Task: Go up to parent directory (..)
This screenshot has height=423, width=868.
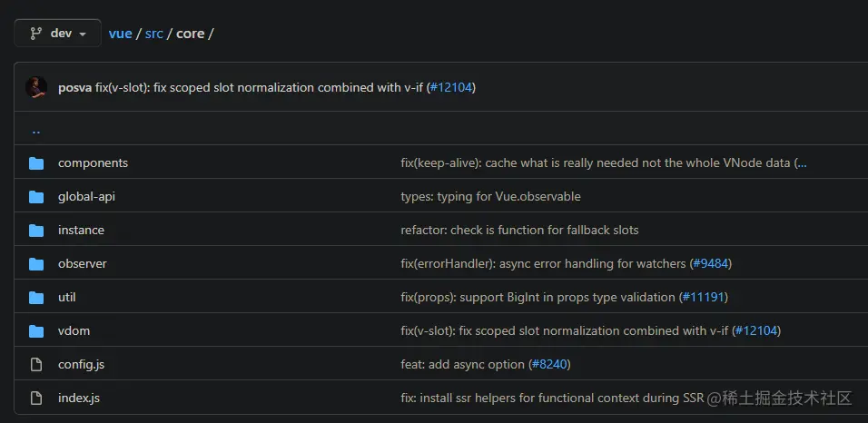Action: [x=36, y=130]
